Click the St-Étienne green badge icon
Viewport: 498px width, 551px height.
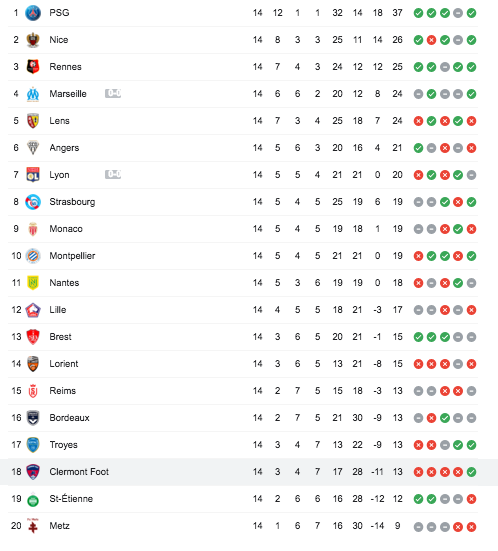33,499
